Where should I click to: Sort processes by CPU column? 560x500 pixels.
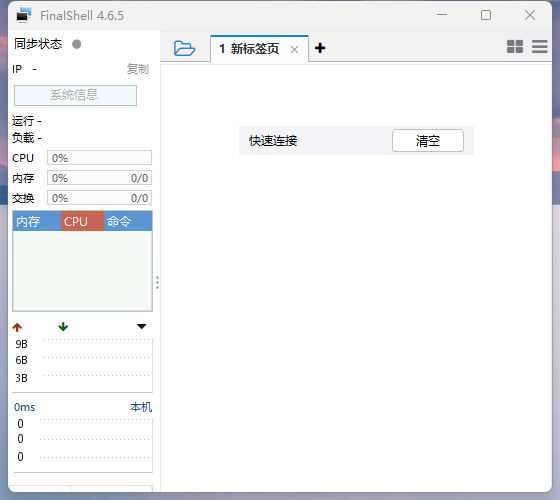(x=82, y=221)
